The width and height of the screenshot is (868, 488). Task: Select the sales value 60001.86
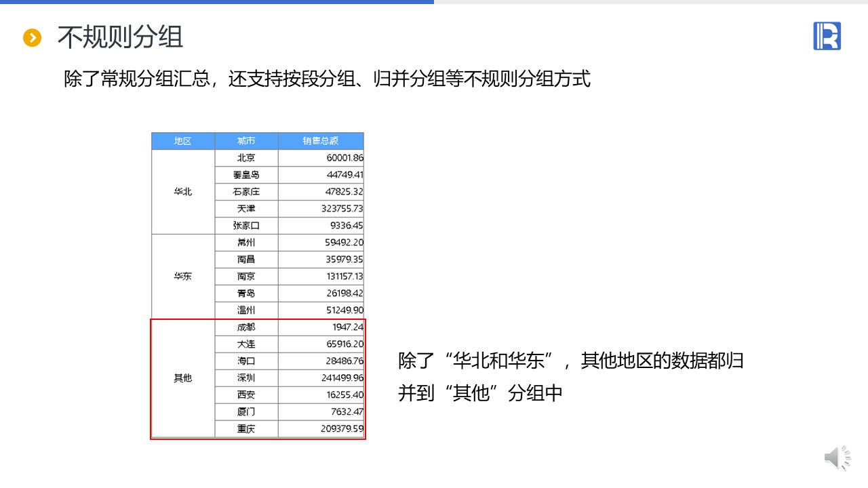click(344, 158)
